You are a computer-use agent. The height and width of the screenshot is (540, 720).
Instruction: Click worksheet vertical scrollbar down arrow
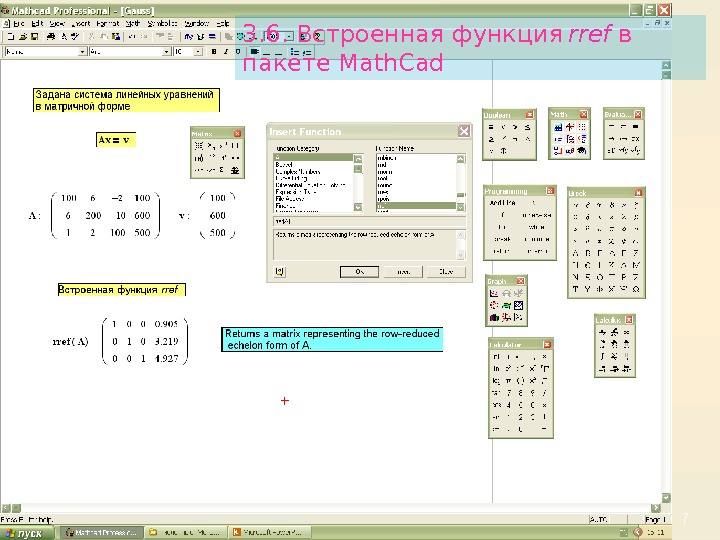coord(666,498)
